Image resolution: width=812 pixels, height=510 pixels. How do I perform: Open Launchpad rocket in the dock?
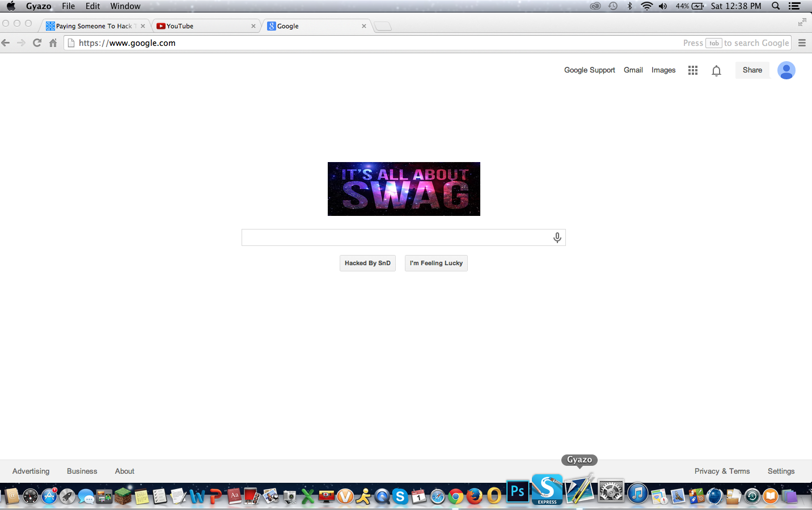click(x=67, y=496)
